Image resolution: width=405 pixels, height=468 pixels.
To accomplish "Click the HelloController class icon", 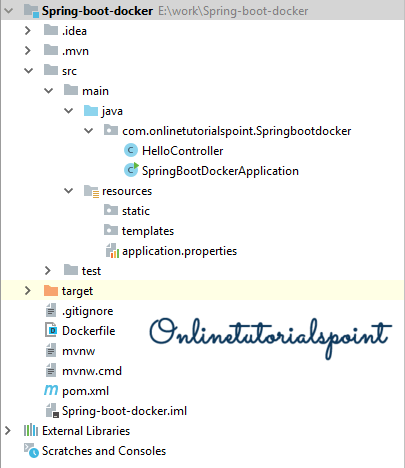I will click(x=131, y=151).
